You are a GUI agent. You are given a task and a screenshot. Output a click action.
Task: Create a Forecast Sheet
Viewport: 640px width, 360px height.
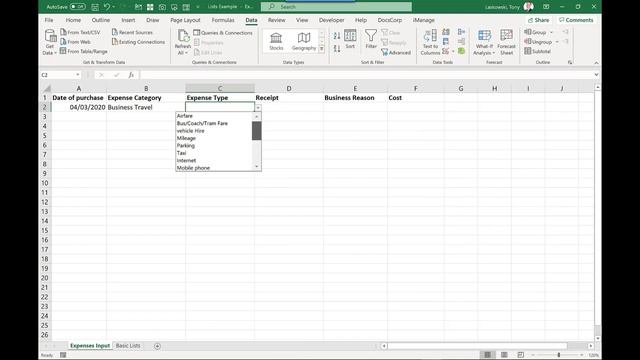507,42
